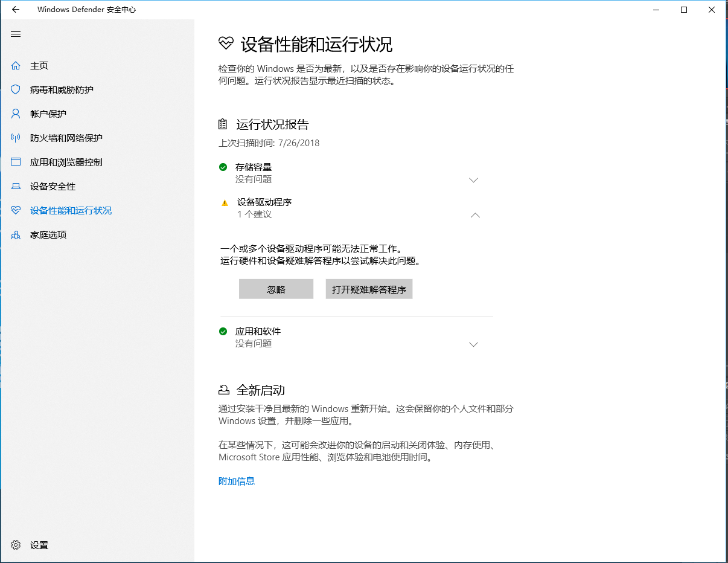Expand the 存储容量 section
The height and width of the screenshot is (563, 728).
click(x=474, y=179)
